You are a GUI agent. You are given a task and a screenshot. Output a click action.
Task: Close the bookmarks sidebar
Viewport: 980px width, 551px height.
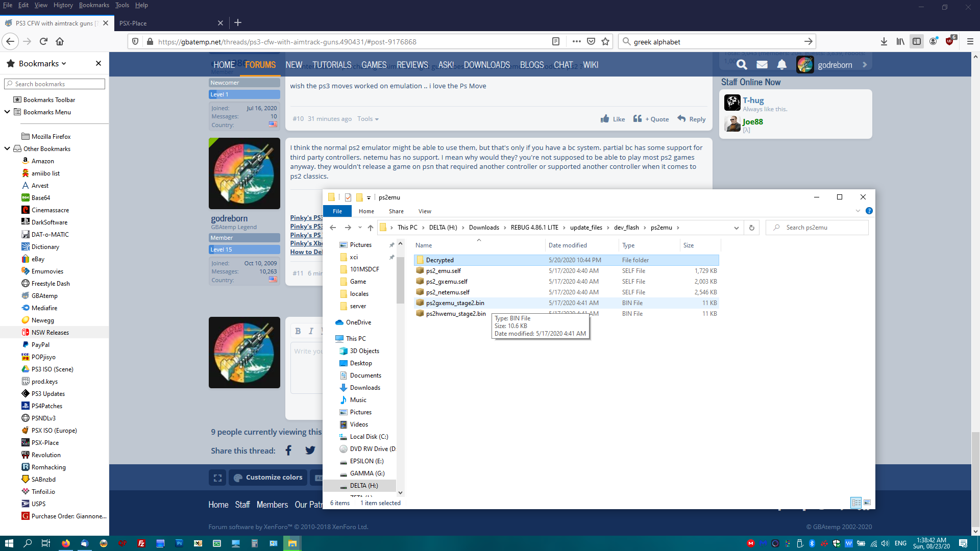(99, 63)
